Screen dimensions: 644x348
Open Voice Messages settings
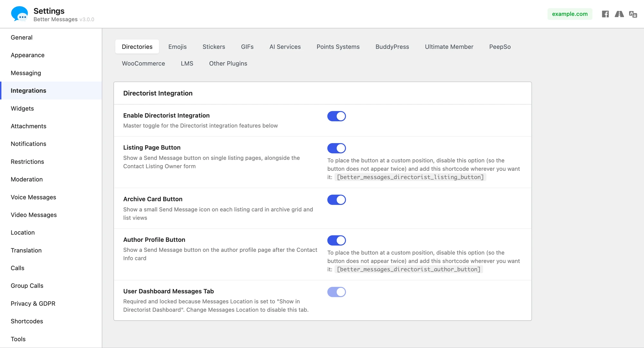pos(51,197)
